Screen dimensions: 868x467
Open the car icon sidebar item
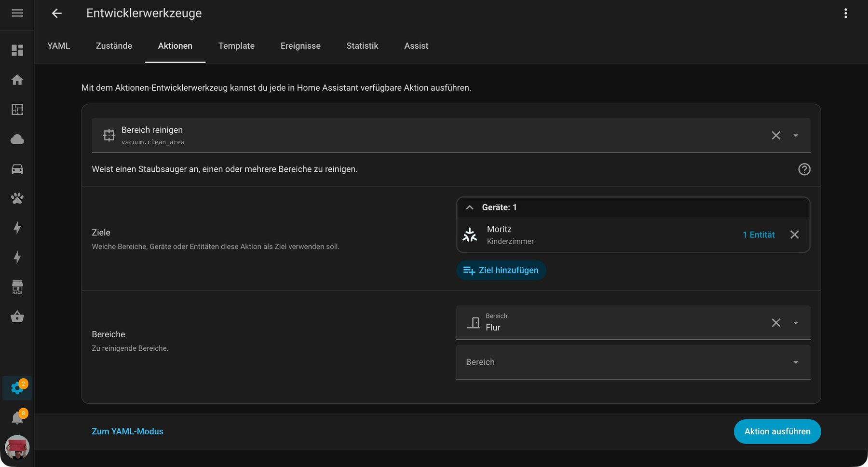point(17,169)
